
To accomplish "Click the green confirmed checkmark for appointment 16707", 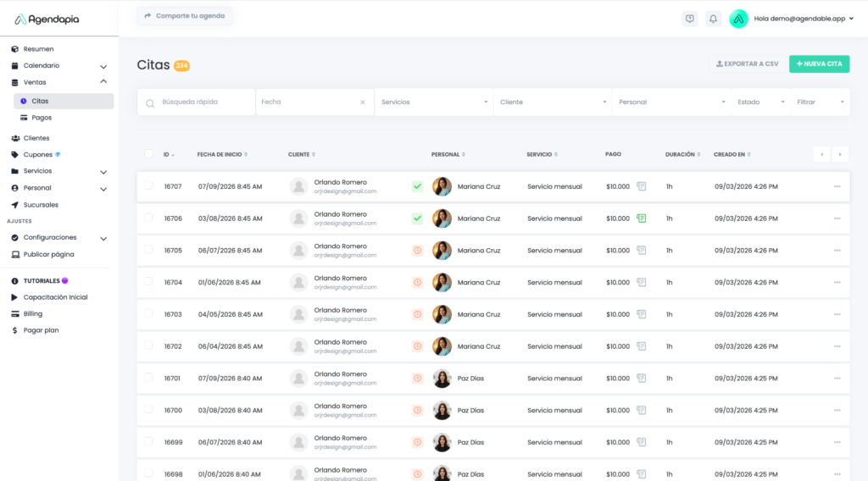I will 417,186.
